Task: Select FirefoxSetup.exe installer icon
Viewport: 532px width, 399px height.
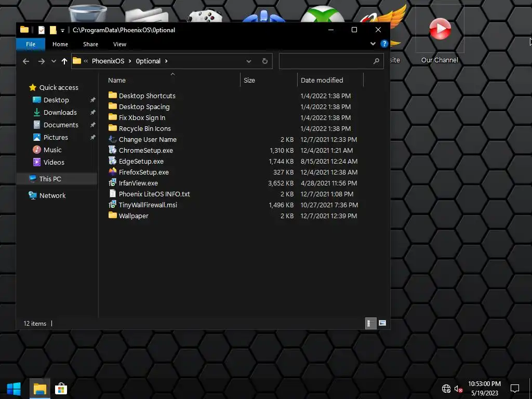Action: pos(113,171)
